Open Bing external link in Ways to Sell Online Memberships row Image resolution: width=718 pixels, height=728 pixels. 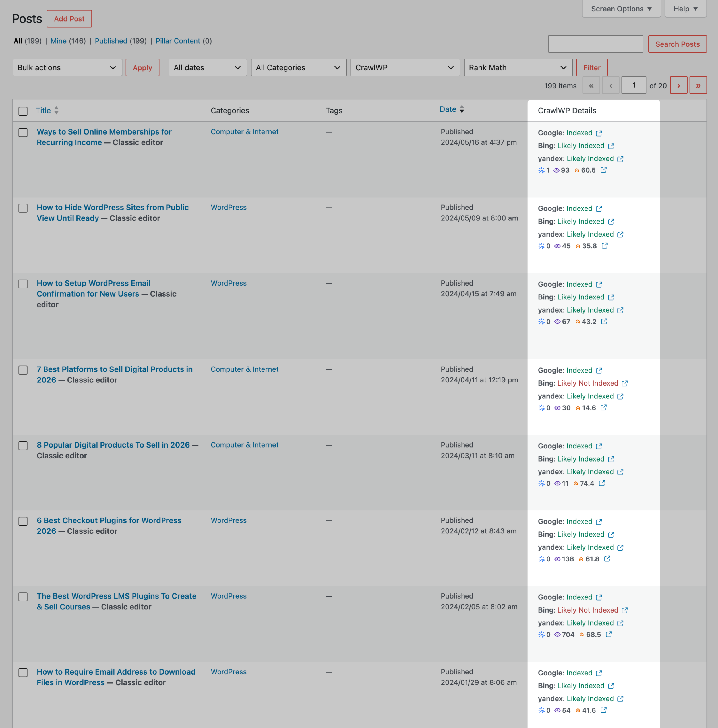click(x=611, y=146)
